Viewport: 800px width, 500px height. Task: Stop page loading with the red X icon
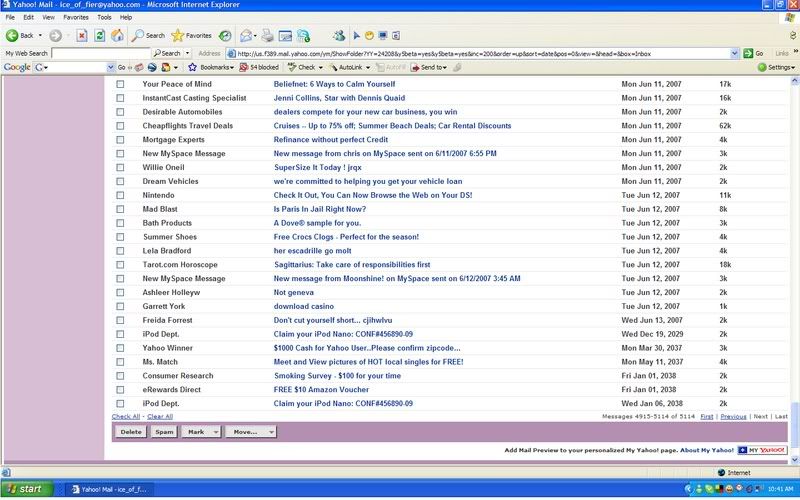coord(82,35)
